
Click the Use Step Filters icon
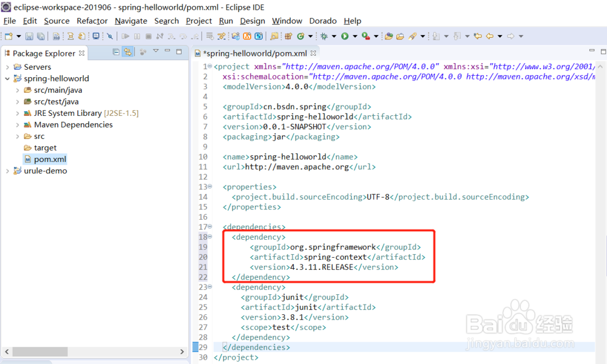pos(222,36)
